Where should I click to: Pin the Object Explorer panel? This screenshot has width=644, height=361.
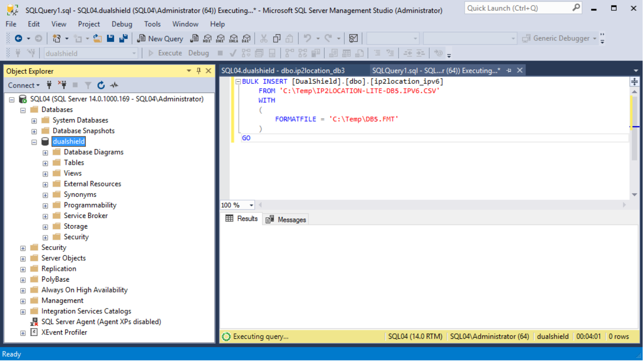pos(199,71)
